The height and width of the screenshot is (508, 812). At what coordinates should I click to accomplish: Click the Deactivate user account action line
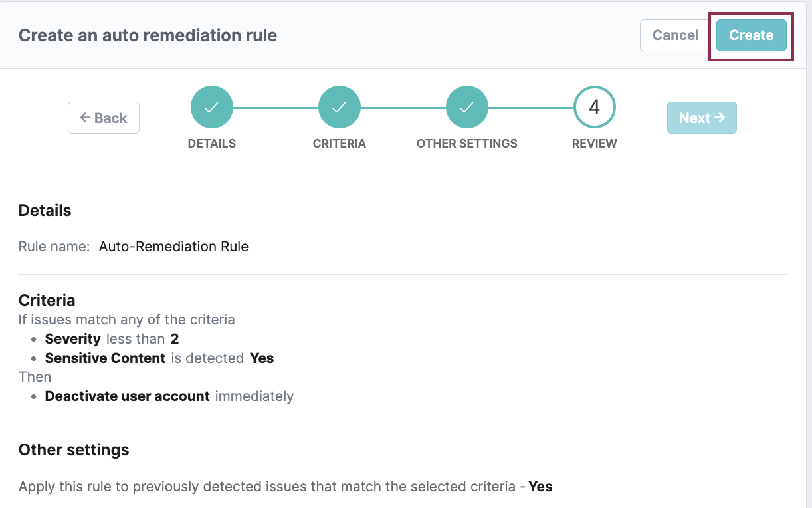coord(169,396)
